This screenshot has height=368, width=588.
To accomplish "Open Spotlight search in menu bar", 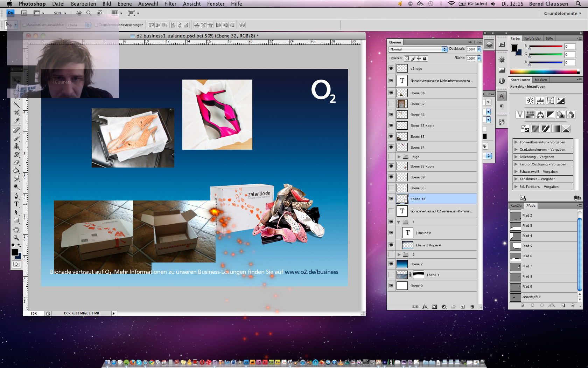I will [578, 4].
